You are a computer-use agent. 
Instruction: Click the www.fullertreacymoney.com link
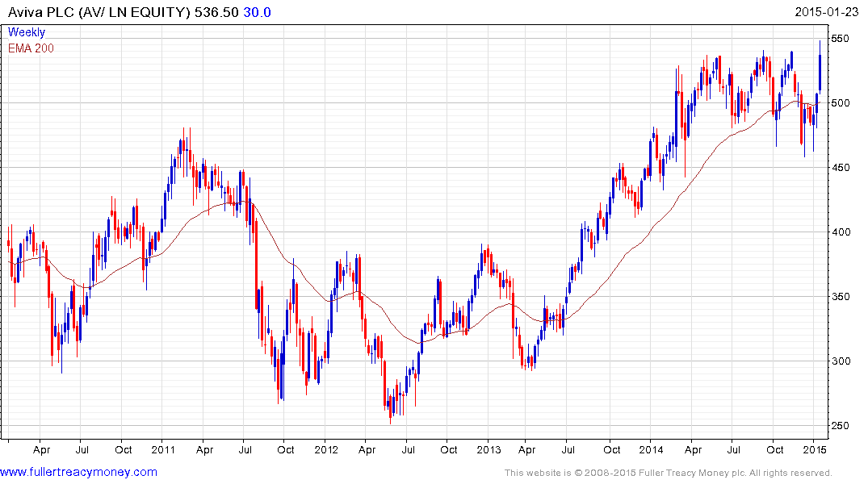[x=78, y=473]
